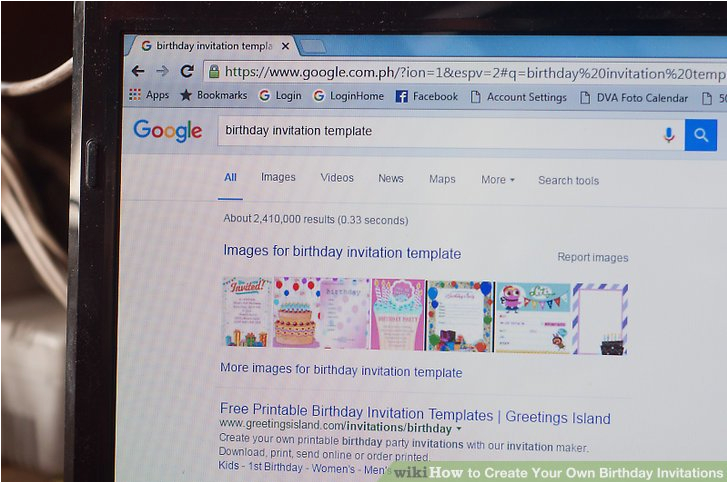Click the About 2,410,000 results text

(x=316, y=219)
